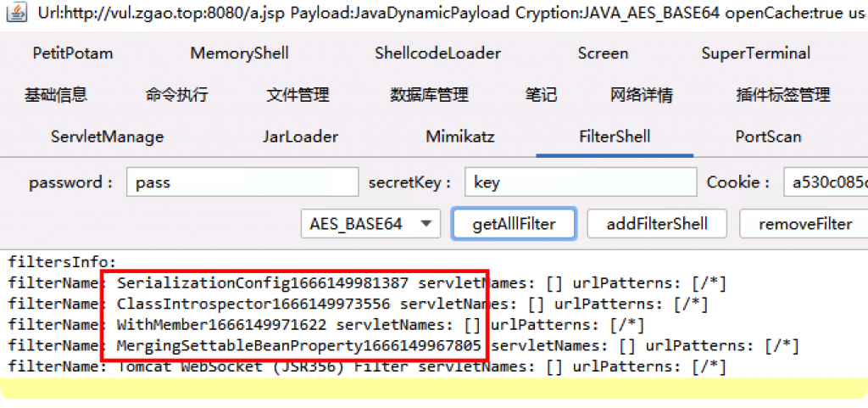
Task: Switch to the 命令执行 tab
Action: pos(176,95)
